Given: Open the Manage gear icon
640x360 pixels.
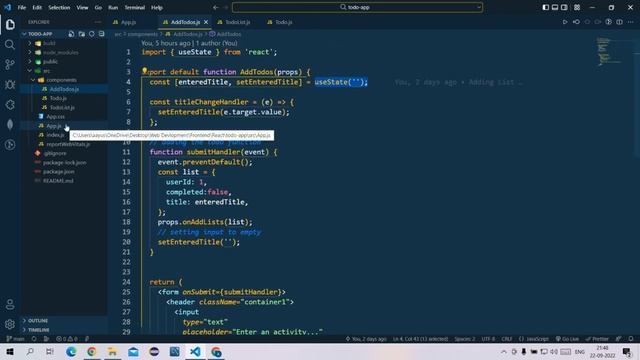Looking at the screenshot, I should (10, 324).
